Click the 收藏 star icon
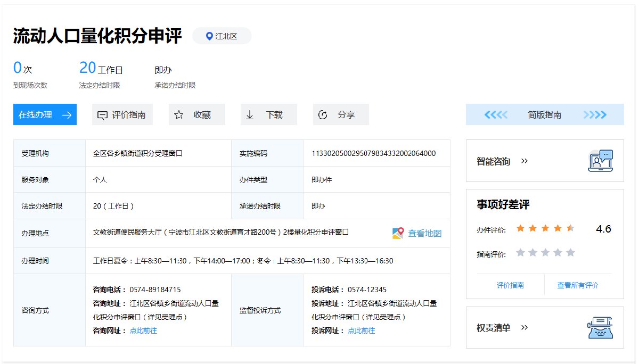639x364 pixels. click(179, 115)
